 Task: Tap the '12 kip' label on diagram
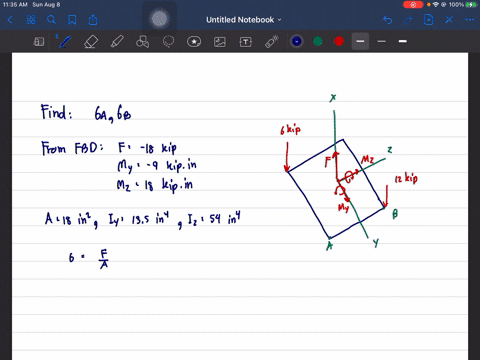coord(406,178)
